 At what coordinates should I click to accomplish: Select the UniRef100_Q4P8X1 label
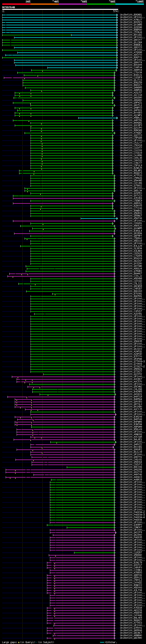131,110
